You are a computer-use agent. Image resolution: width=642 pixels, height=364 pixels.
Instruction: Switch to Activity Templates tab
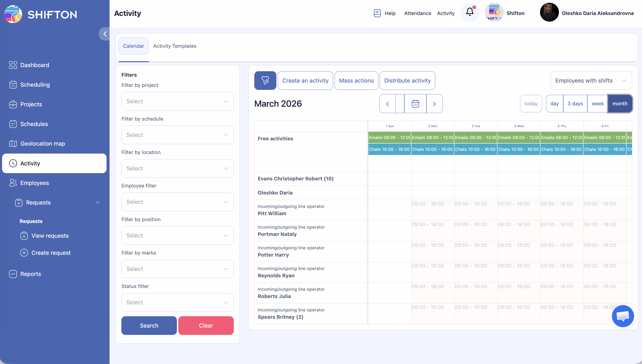pyautogui.click(x=175, y=46)
